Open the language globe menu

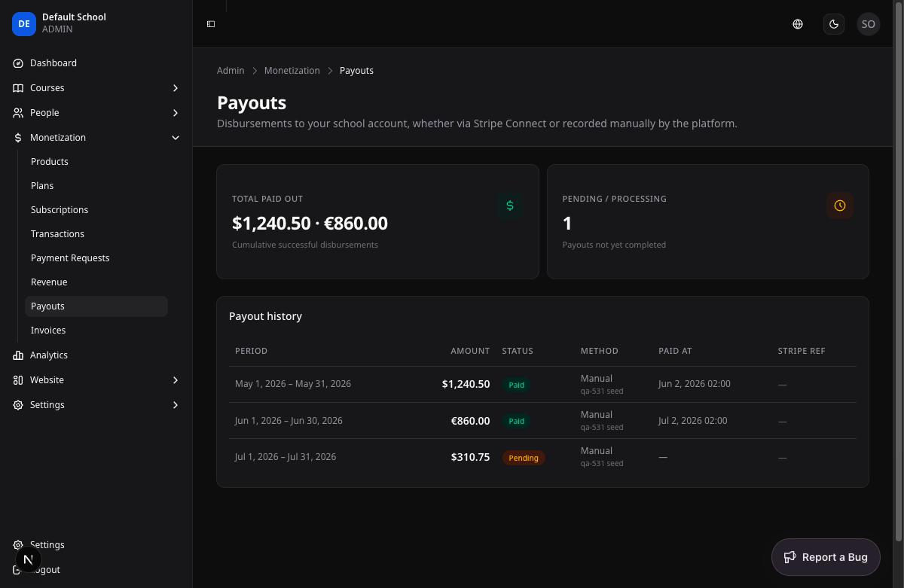(x=798, y=24)
